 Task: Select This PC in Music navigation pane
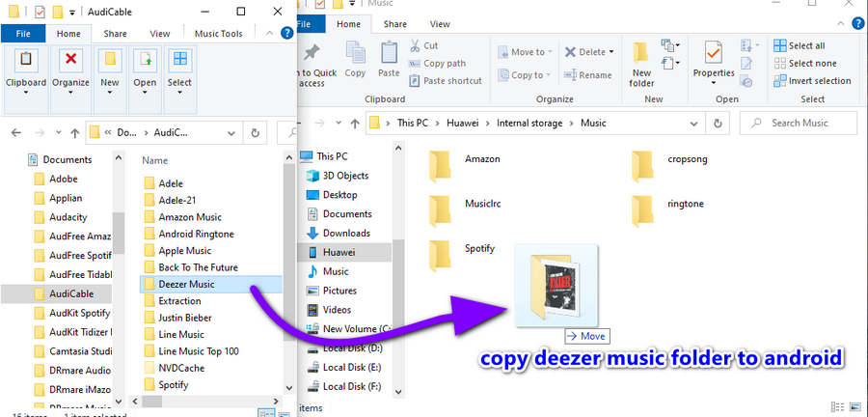332,156
